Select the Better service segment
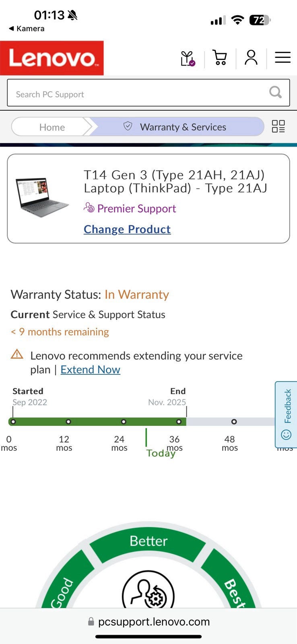Image resolution: width=297 pixels, height=644 pixels. pos(148,541)
